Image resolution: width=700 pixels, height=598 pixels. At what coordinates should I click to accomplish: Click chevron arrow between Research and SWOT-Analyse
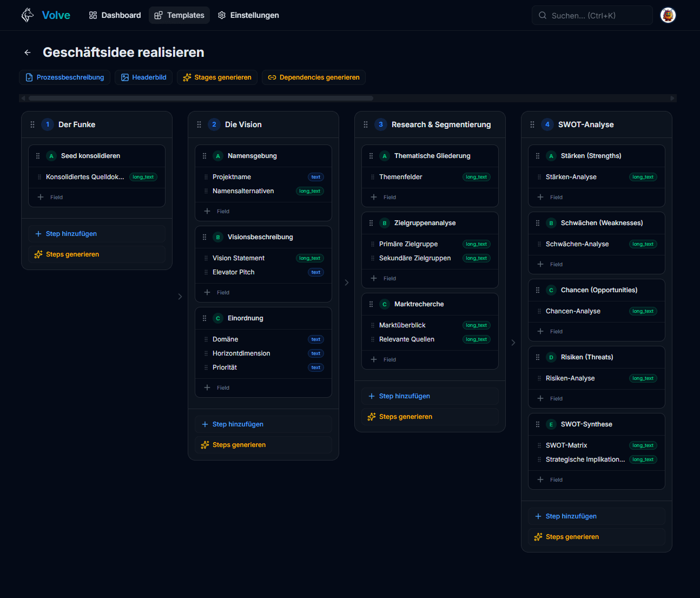[x=513, y=343]
